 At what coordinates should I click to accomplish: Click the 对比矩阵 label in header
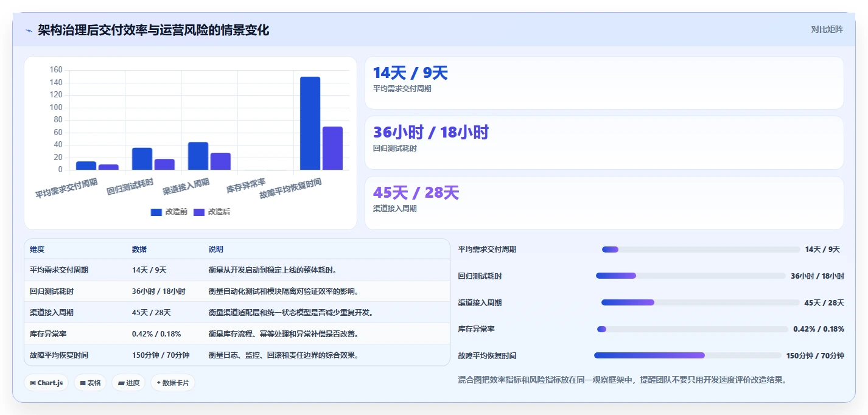point(827,29)
